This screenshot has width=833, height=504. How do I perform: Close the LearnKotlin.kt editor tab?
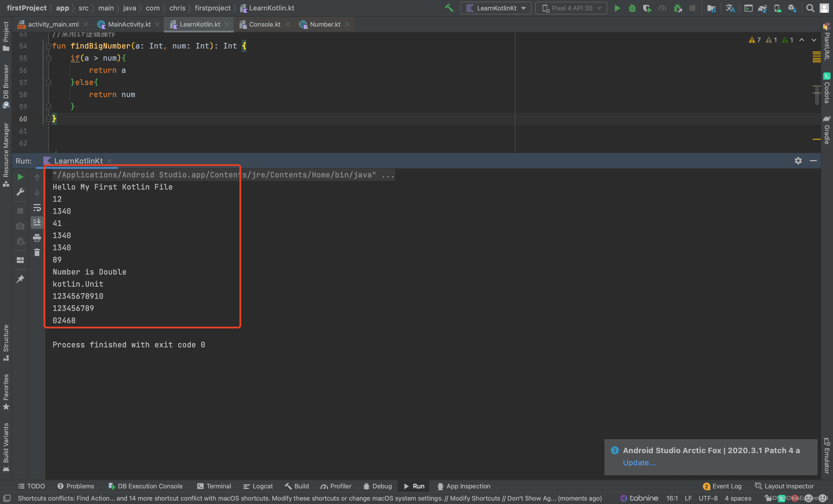point(227,24)
